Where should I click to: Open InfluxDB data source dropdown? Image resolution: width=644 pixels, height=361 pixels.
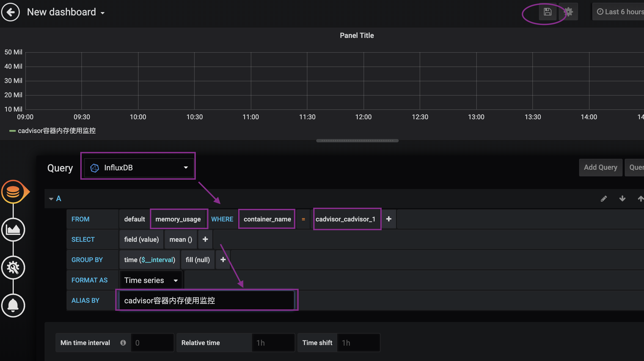(139, 168)
